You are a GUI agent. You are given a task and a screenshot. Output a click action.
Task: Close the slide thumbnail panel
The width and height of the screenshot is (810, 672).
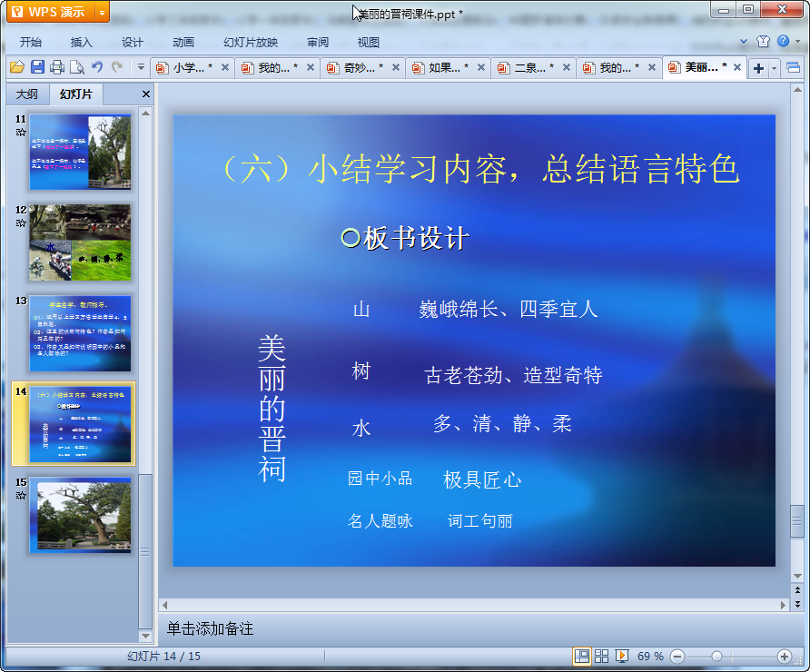point(146,94)
